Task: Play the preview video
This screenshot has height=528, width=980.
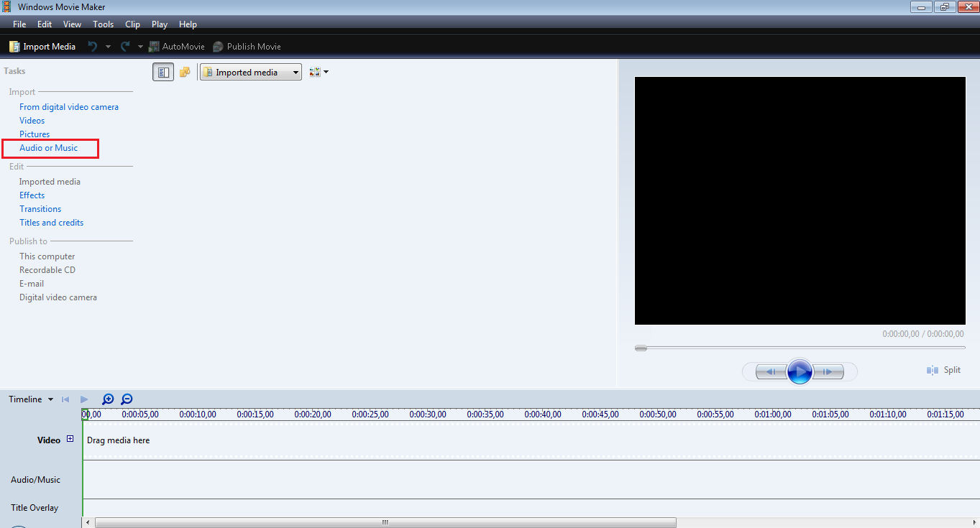Action: (800, 371)
